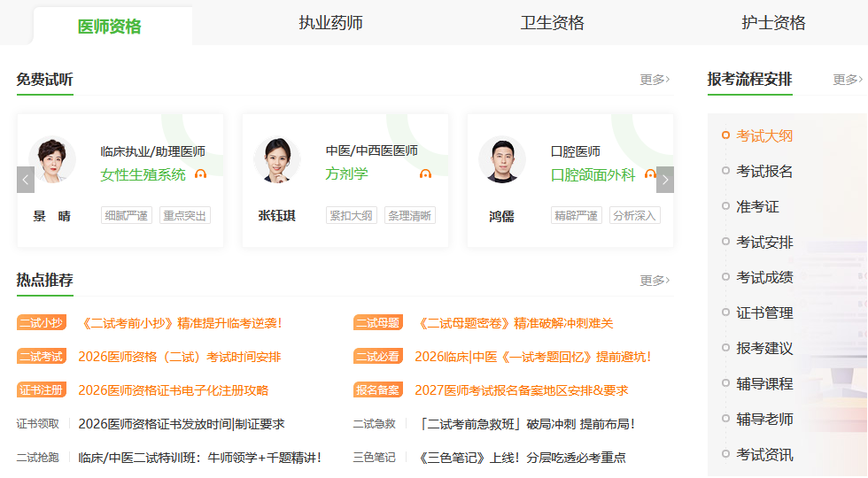The width and height of the screenshot is (868, 478).
Task: Select 准考证 in sidebar
Action: point(757,206)
